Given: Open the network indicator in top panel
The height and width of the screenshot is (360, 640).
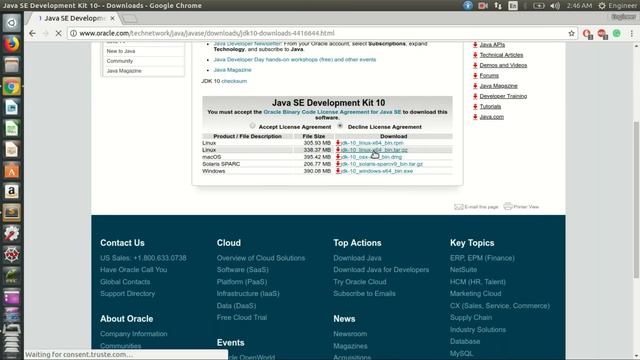Looking at the screenshot, I should [498, 5].
